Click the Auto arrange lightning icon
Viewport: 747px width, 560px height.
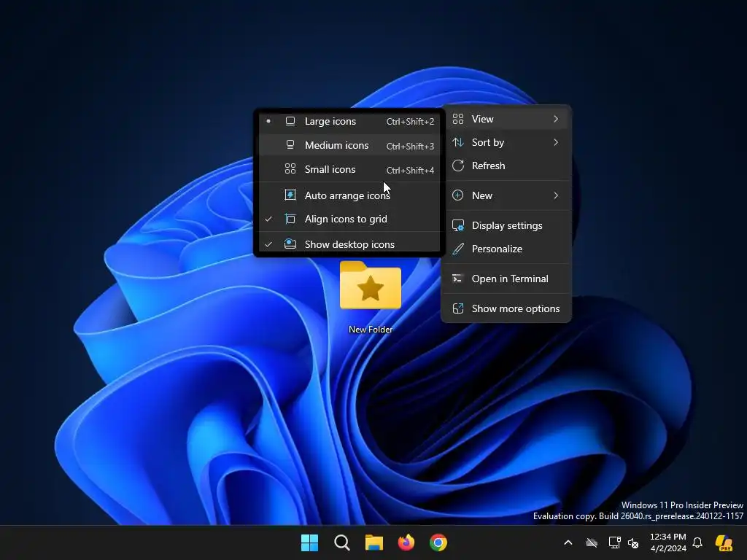pos(290,195)
